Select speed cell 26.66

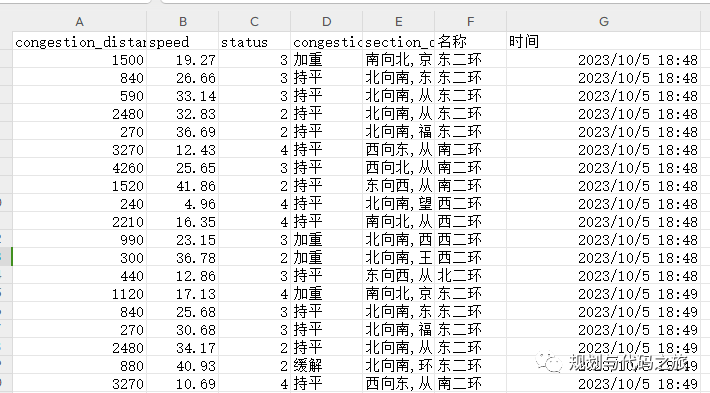click(x=182, y=78)
